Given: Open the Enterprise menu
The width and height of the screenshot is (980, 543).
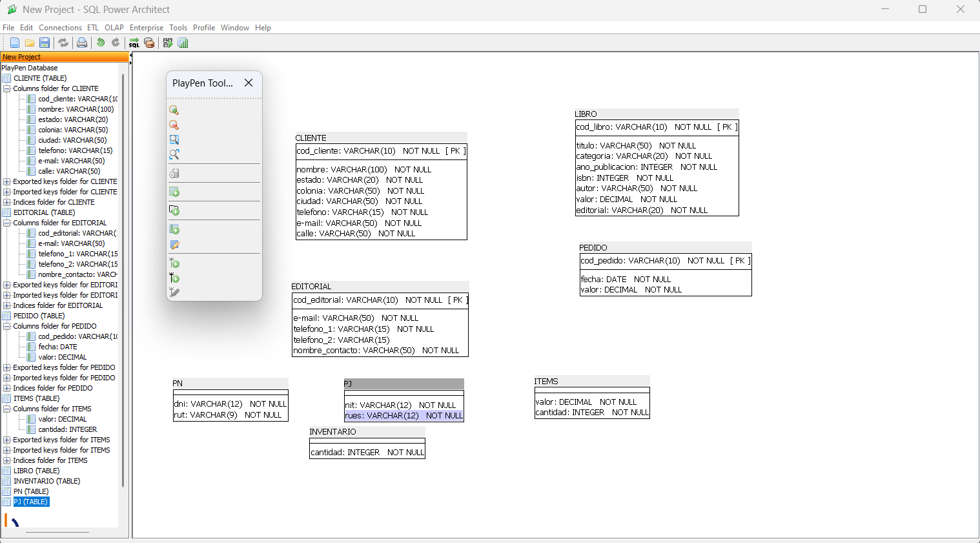Looking at the screenshot, I should pyautogui.click(x=147, y=28).
